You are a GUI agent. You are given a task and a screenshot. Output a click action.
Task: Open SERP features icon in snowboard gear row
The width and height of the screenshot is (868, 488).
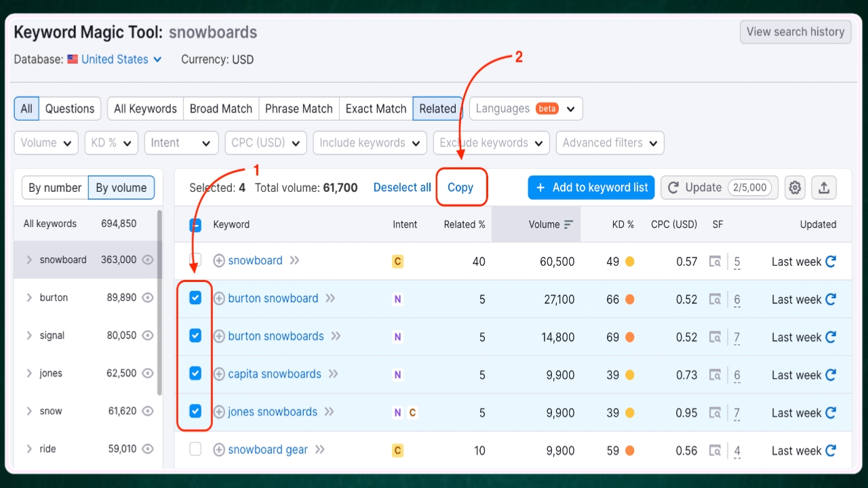tap(715, 451)
